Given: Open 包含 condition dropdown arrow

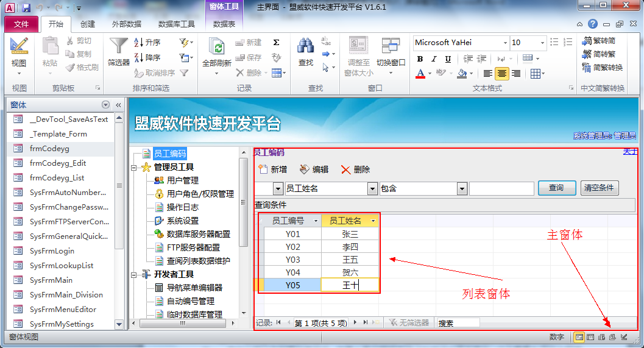Looking at the screenshot, I should pos(462,188).
